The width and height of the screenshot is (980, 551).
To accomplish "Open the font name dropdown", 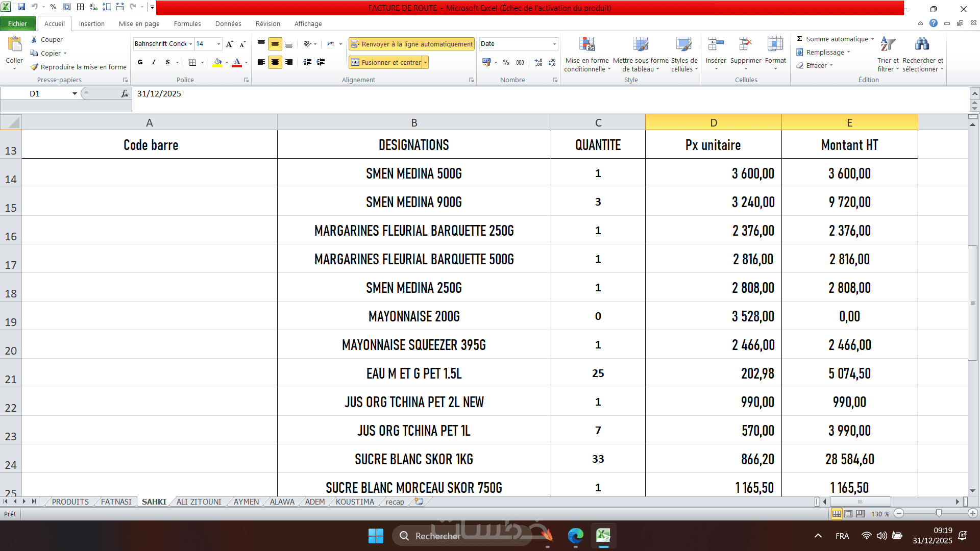I will click(x=190, y=44).
